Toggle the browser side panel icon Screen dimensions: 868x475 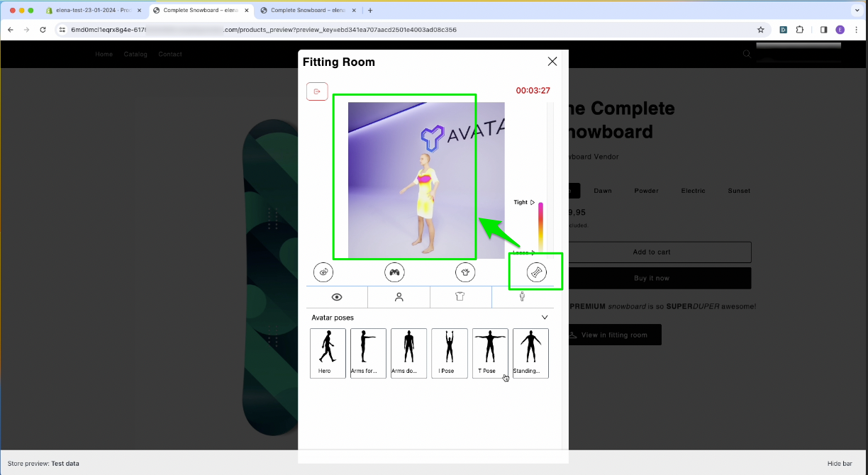(823, 30)
